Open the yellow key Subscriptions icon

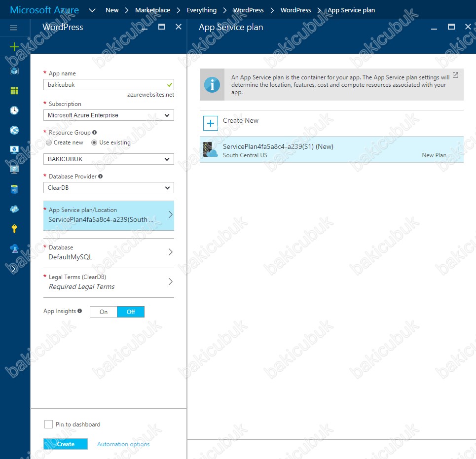coord(14,228)
